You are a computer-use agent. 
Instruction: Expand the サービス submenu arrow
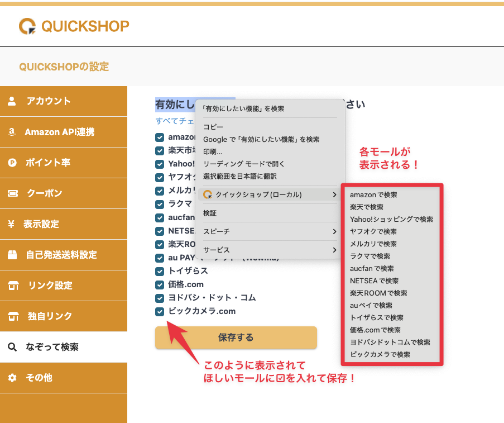pyautogui.click(x=334, y=250)
